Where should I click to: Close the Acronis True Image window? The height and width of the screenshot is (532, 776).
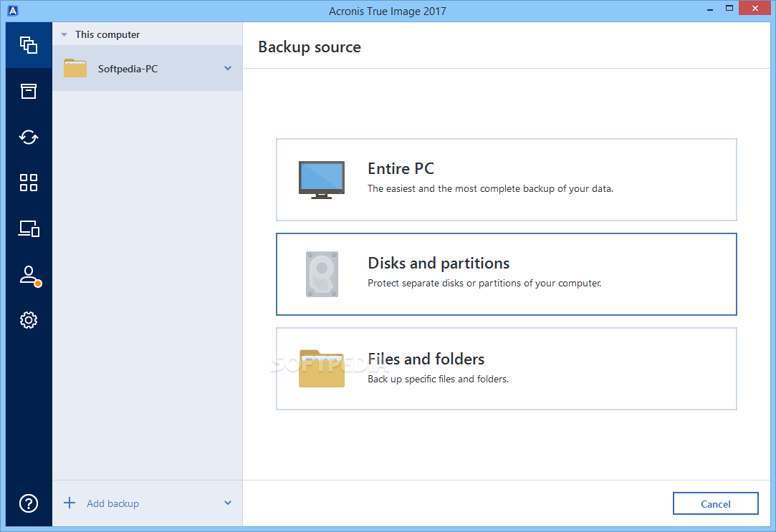[x=755, y=9]
